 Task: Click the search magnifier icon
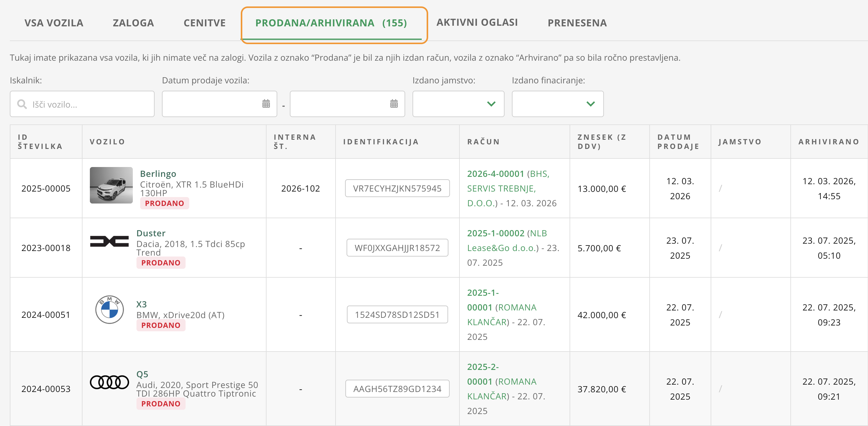coord(22,104)
